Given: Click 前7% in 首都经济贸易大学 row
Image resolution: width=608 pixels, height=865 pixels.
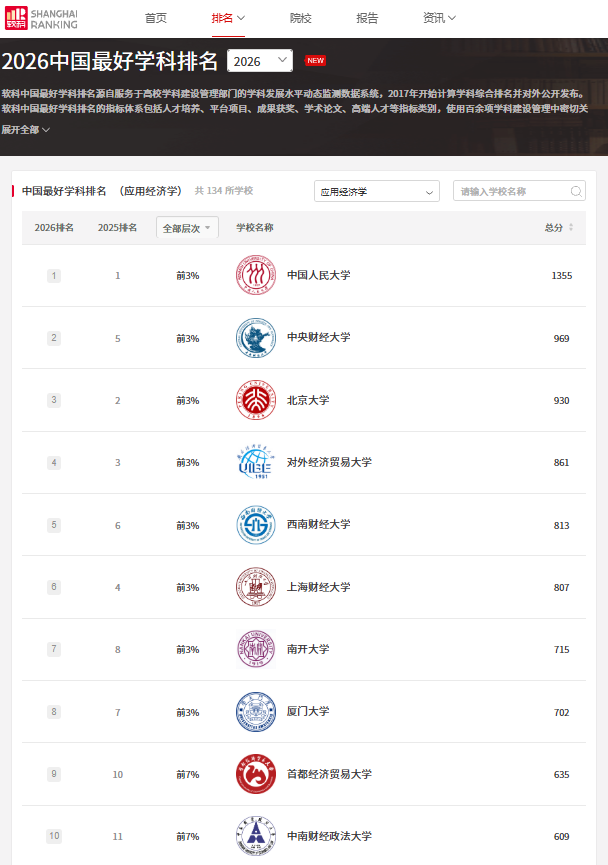Looking at the screenshot, I should 188,775.
